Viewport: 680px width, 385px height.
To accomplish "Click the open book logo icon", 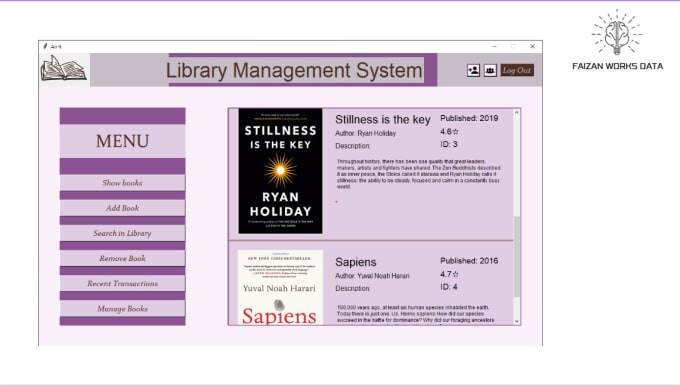I will [64, 69].
